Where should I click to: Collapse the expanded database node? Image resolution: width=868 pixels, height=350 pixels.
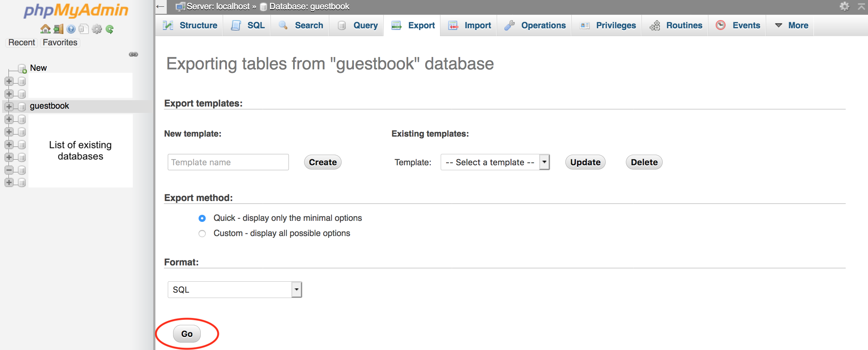(x=9, y=170)
